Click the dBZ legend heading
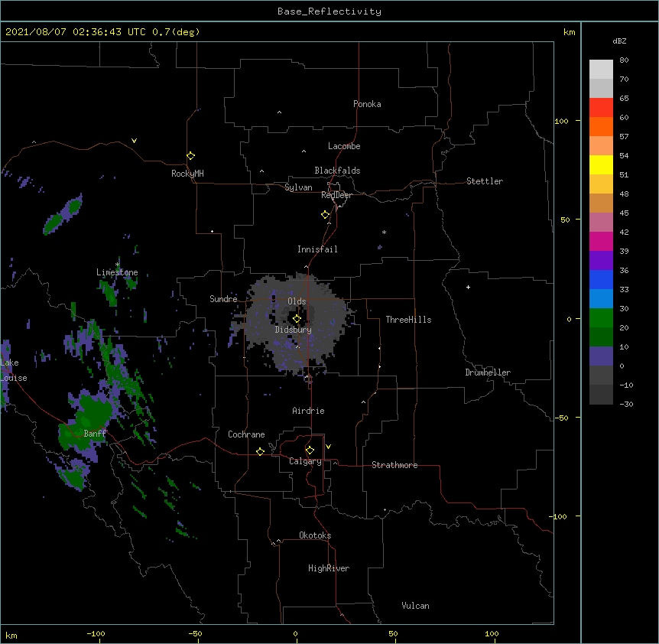This screenshot has height=644, width=659. 619,41
